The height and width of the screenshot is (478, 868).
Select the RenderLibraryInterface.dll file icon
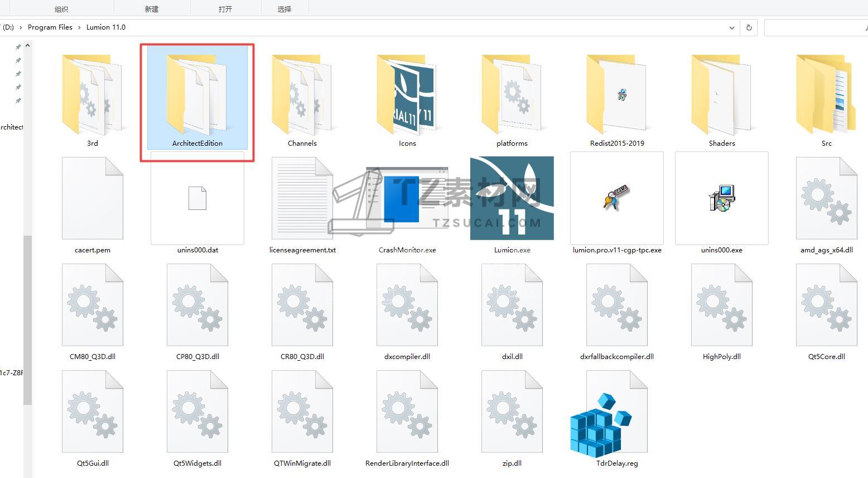coord(407,412)
